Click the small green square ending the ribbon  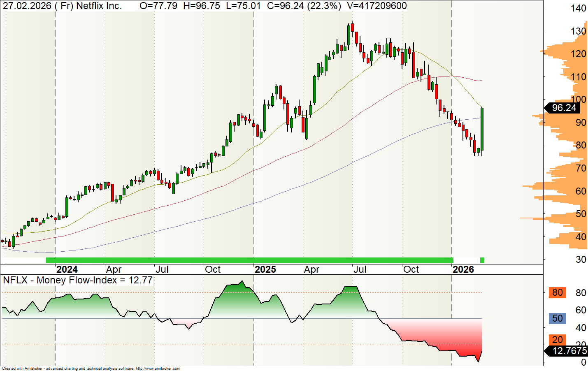482,260
